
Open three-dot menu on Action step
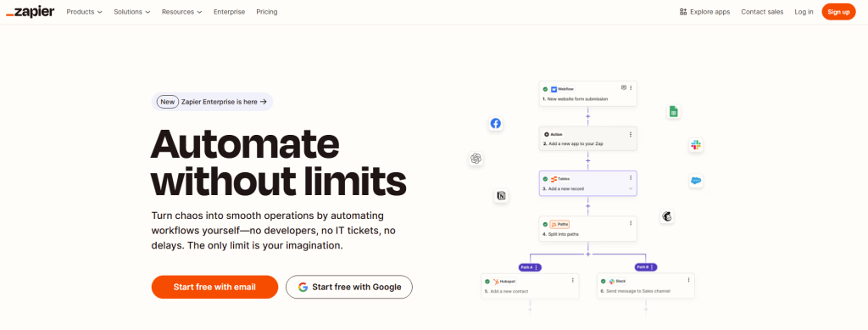(631, 134)
